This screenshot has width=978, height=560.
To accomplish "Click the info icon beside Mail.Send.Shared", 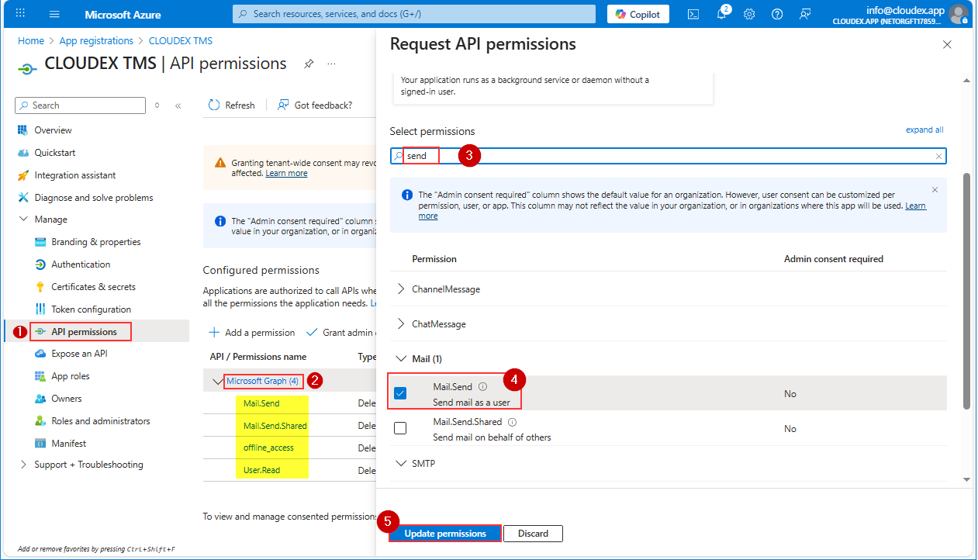I will click(x=512, y=422).
